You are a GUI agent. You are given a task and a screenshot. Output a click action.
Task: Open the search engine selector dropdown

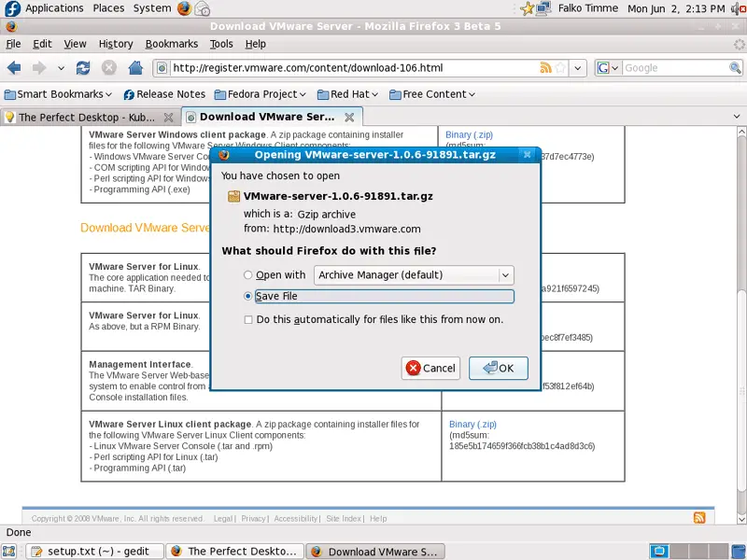(x=608, y=67)
